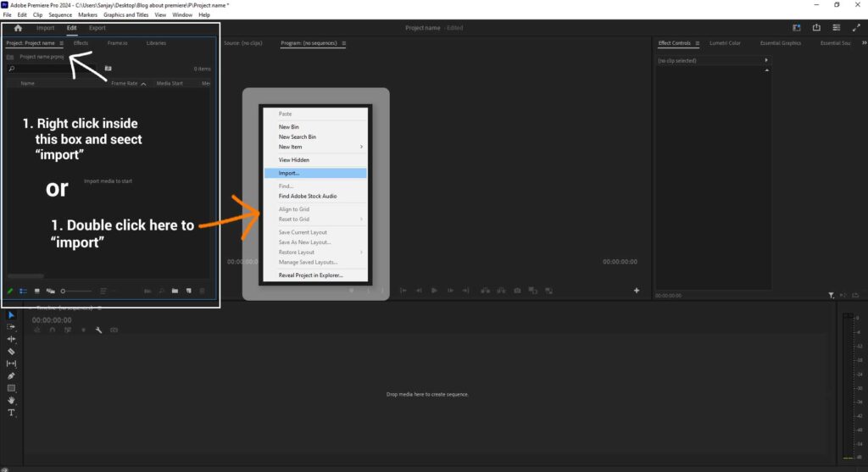This screenshot has height=472, width=868.
Task: Click the Export Frame camera icon
Action: click(517, 291)
